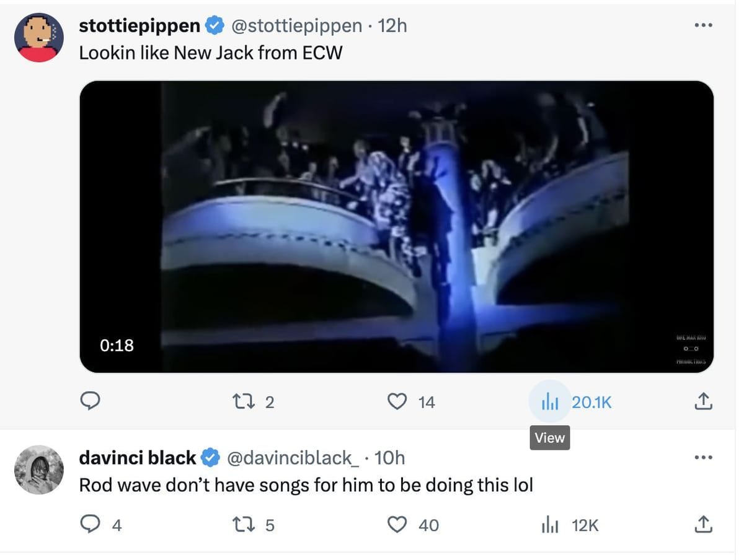View analytics for stottiepippen's tweet

coord(550,403)
